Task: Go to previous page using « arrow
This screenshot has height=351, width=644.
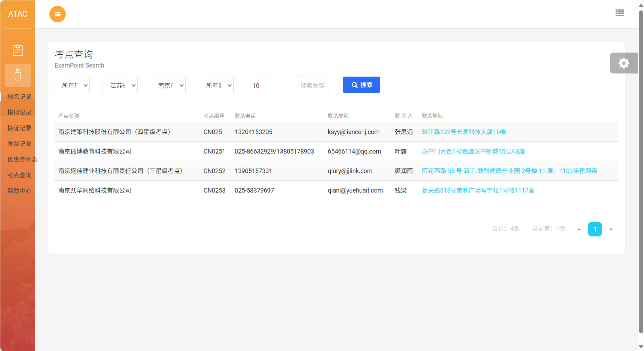Action: (x=579, y=229)
